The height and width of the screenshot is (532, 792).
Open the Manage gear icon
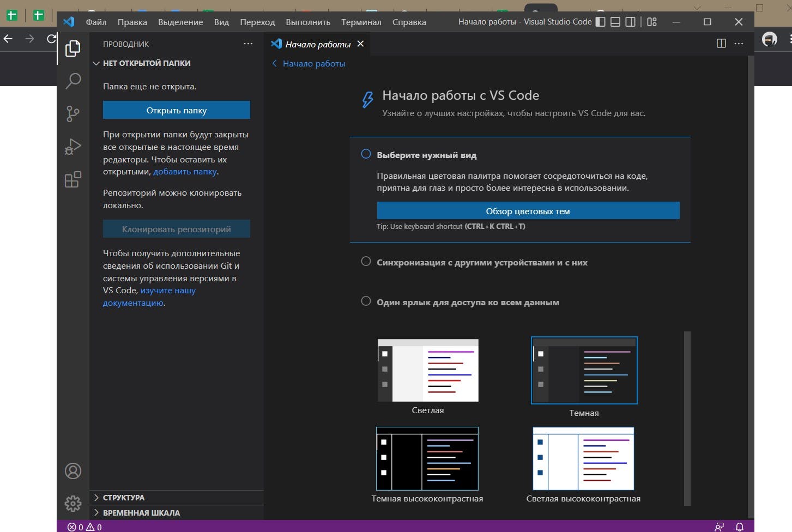click(73, 503)
